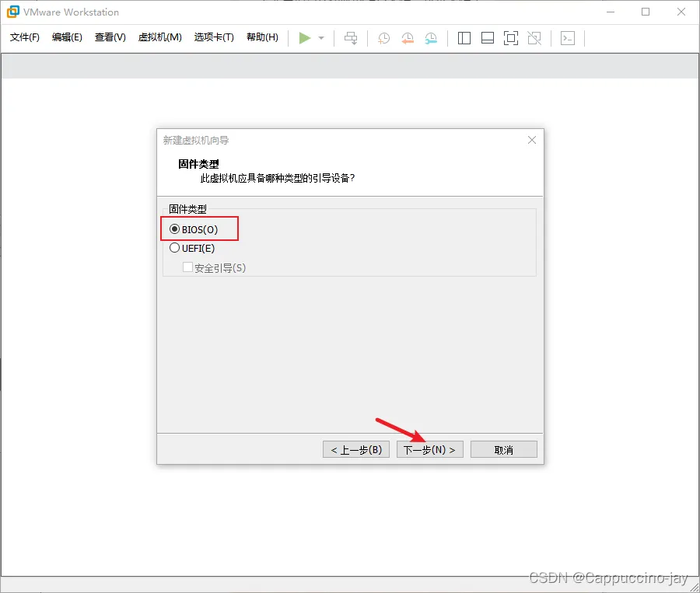Viewport: 700px width, 593px height.
Task: Click the Unity mode icon
Action: coord(534,38)
